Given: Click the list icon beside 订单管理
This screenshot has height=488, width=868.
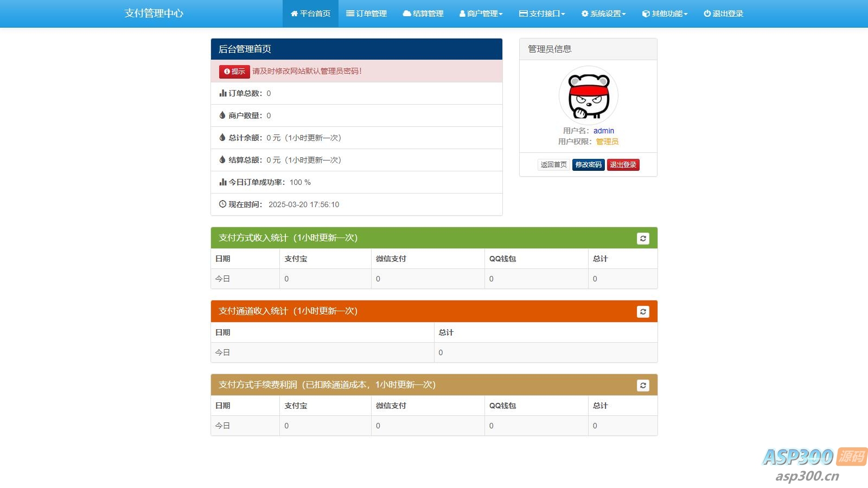Looking at the screenshot, I should (x=350, y=14).
